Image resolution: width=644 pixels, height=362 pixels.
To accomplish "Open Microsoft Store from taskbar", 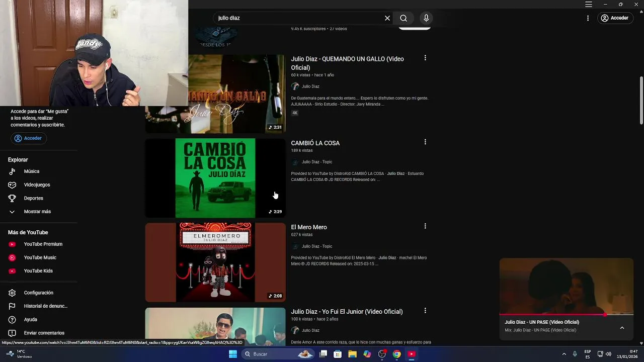I will pos(338,354).
